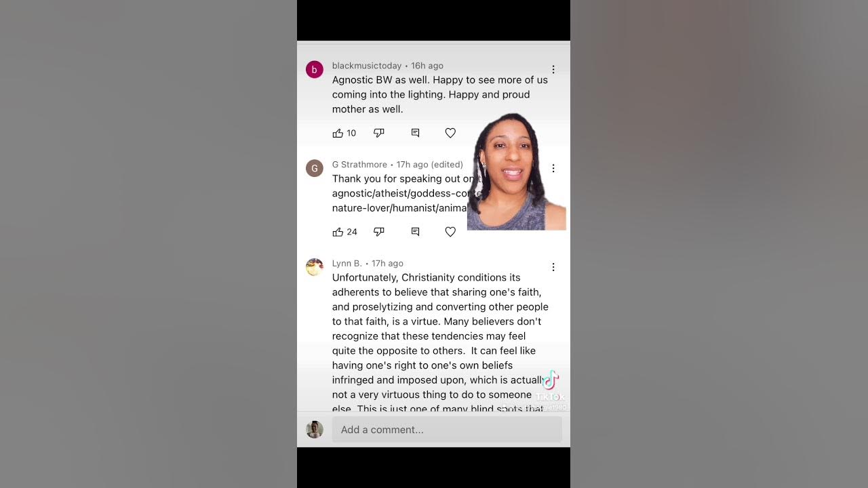Like G Strathmore's comment with thumbs up

tap(338, 232)
